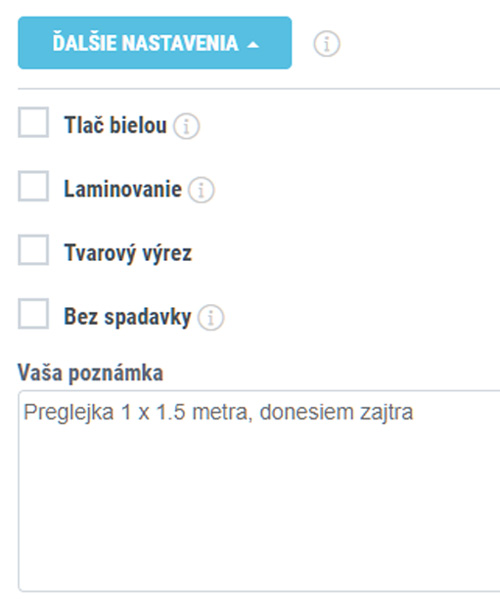Click the Vaša poznámka field label
Screen dimensions: 500x614
[x=90, y=372]
